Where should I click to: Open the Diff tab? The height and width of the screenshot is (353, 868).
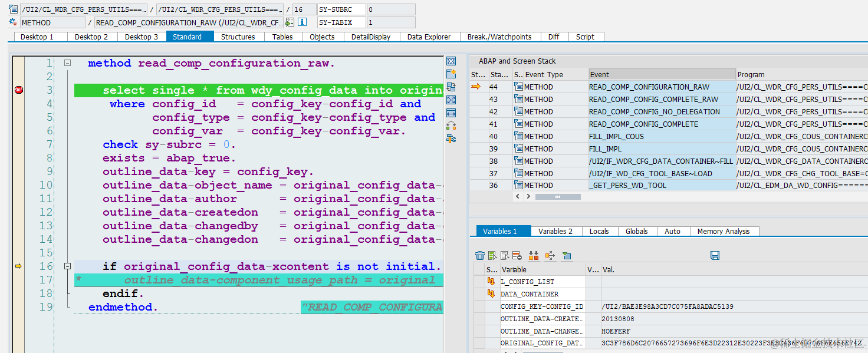554,37
